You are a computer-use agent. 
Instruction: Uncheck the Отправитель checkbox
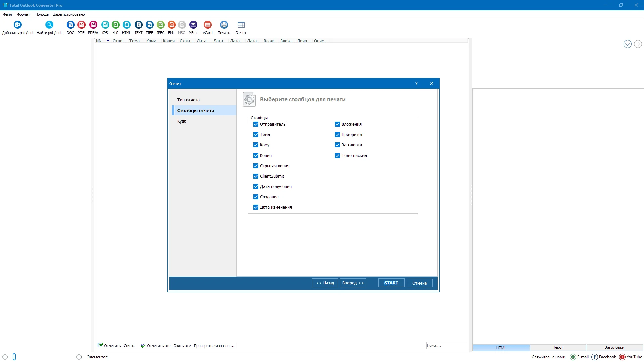pyautogui.click(x=256, y=124)
